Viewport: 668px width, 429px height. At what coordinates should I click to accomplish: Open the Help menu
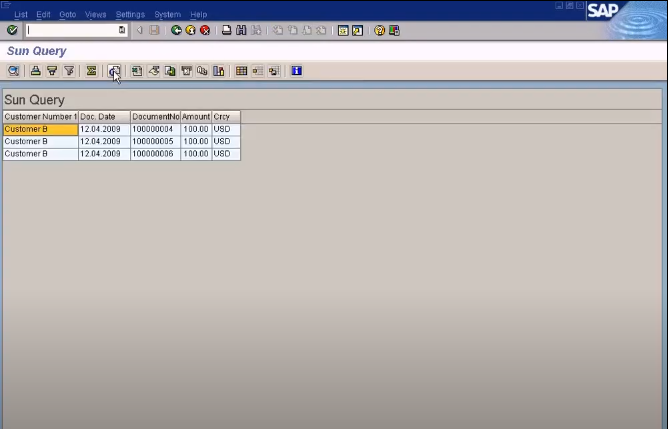[199, 14]
